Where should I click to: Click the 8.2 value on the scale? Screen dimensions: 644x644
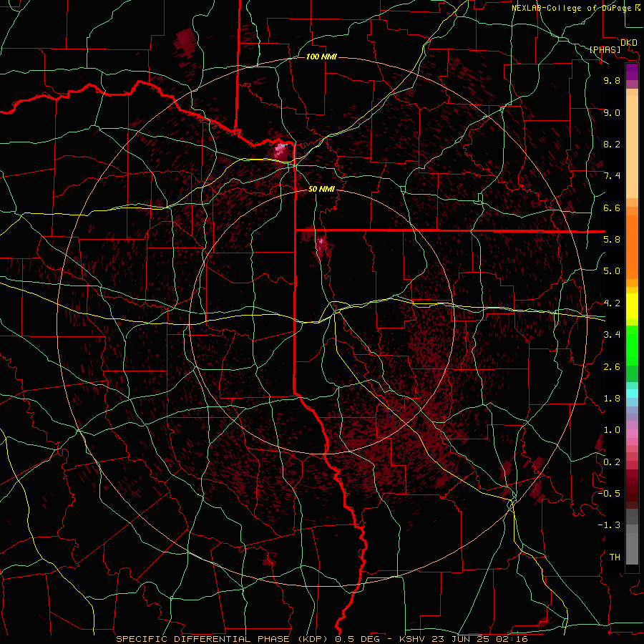(612, 144)
